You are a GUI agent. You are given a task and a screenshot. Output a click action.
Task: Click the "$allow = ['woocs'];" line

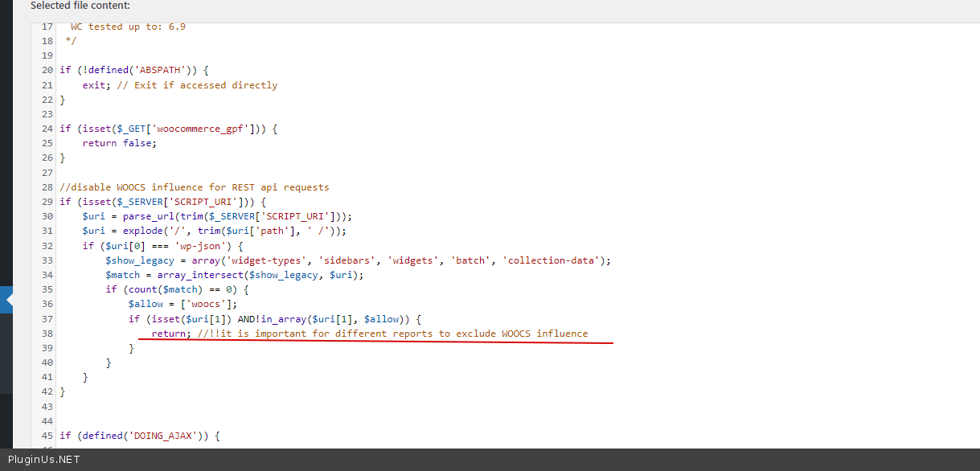[x=182, y=304]
